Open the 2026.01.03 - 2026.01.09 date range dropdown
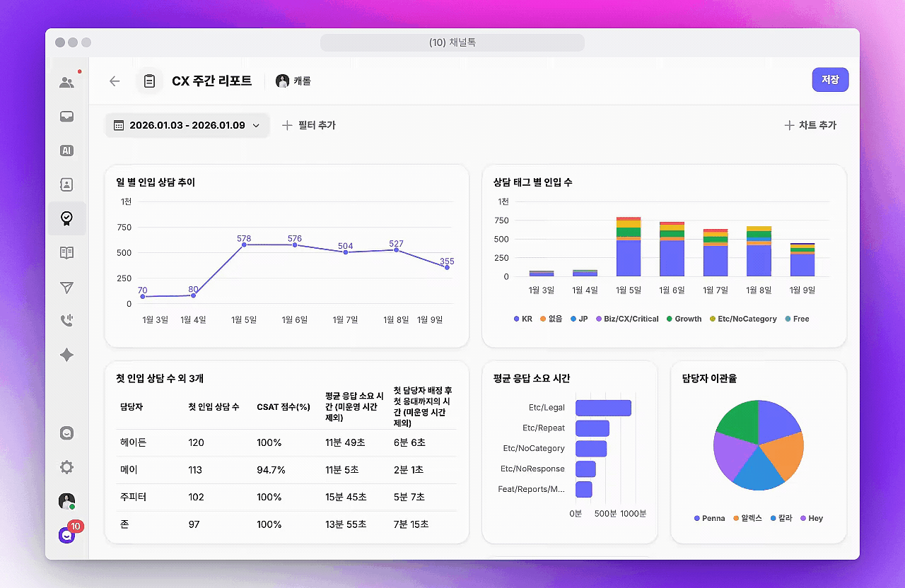The width and height of the screenshot is (905, 588). point(187,125)
